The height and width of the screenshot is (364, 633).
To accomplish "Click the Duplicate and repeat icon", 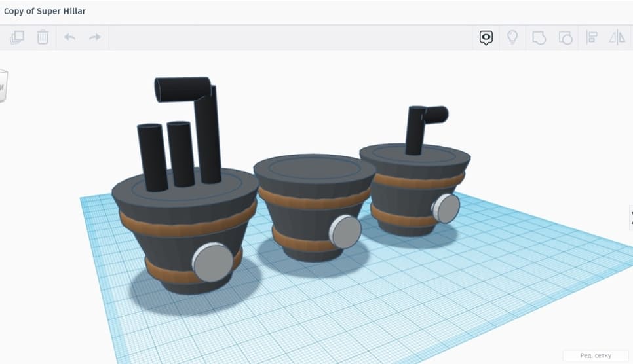I will pos(17,37).
